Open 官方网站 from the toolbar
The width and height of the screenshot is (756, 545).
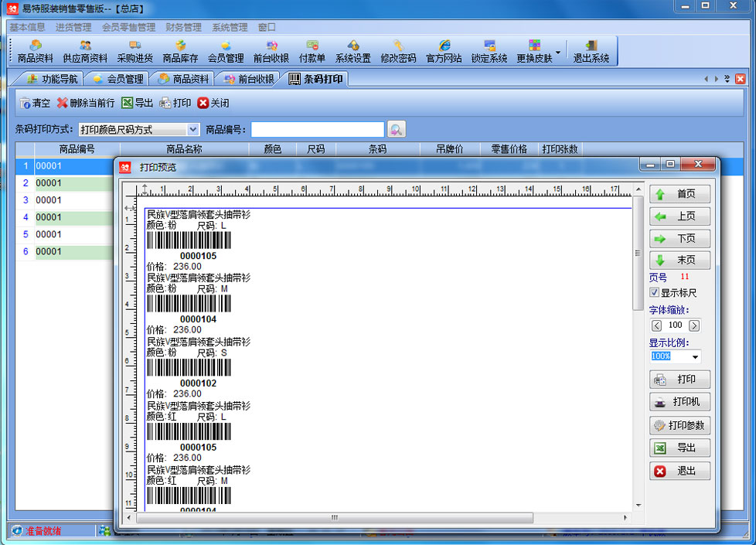tap(444, 51)
